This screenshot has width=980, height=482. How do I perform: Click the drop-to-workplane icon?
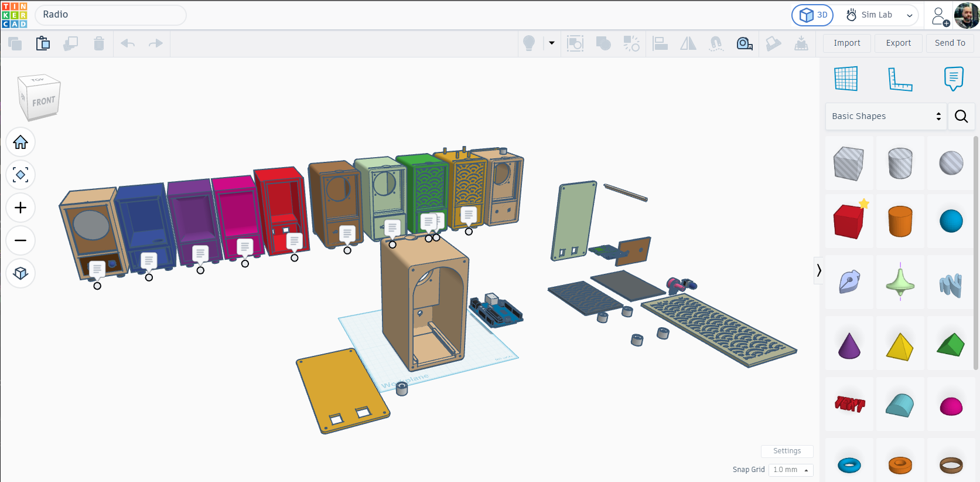[801, 43]
